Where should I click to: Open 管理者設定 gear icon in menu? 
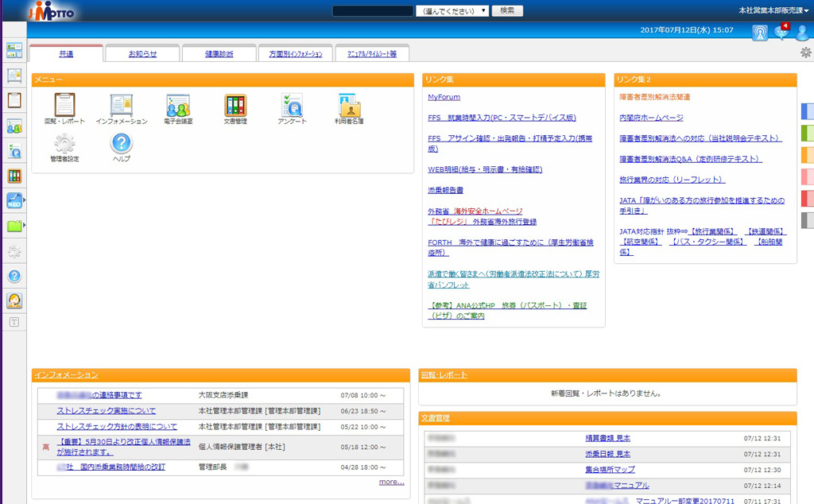[64, 143]
